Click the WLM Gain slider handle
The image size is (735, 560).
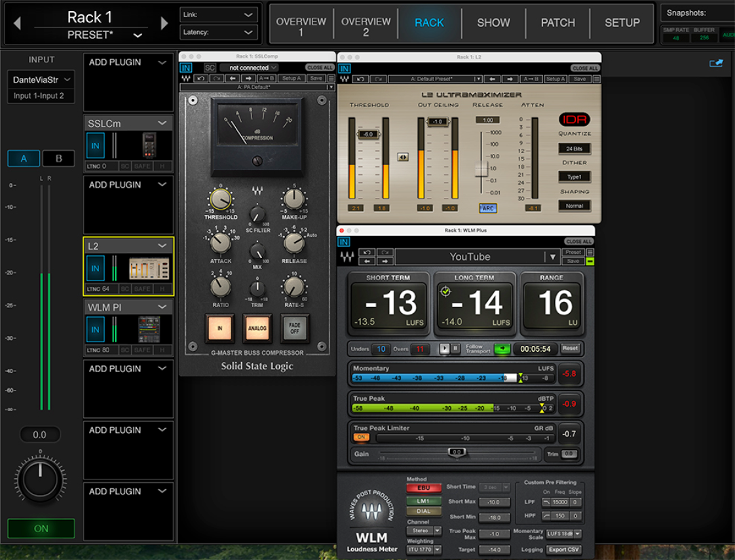tap(456, 452)
